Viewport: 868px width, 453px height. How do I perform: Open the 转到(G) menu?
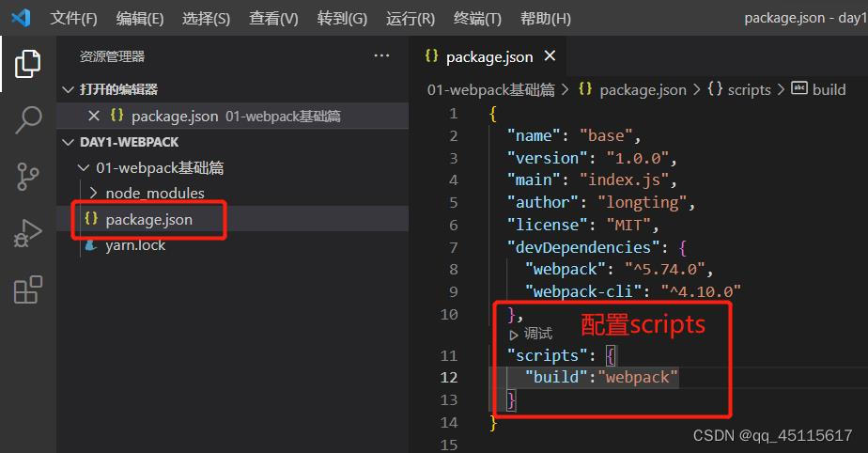point(342,18)
